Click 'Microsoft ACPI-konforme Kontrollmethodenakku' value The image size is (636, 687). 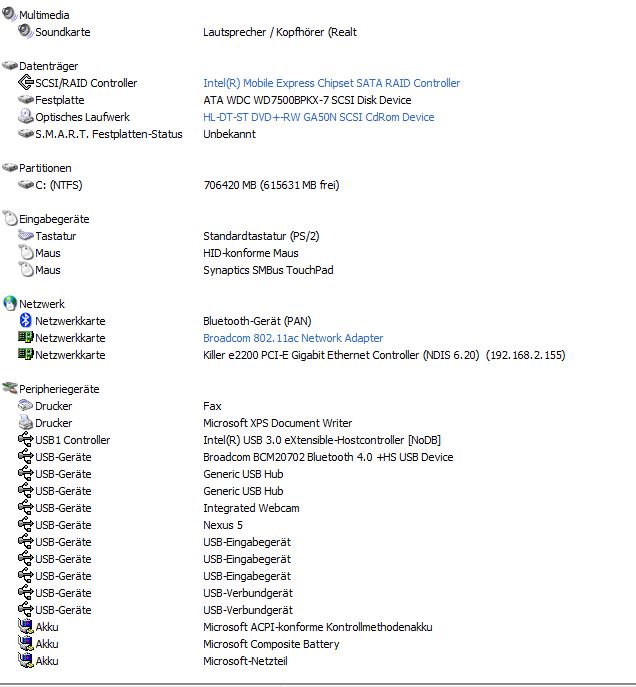[x=318, y=627]
